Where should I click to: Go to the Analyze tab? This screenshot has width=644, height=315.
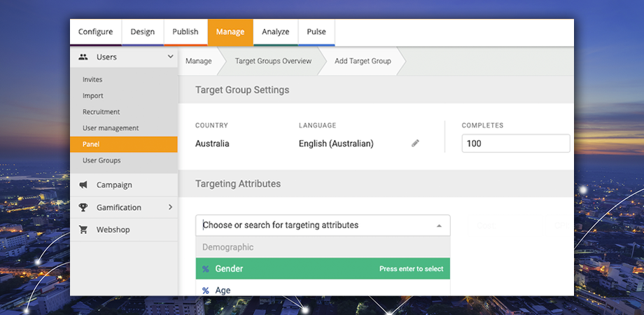click(276, 32)
